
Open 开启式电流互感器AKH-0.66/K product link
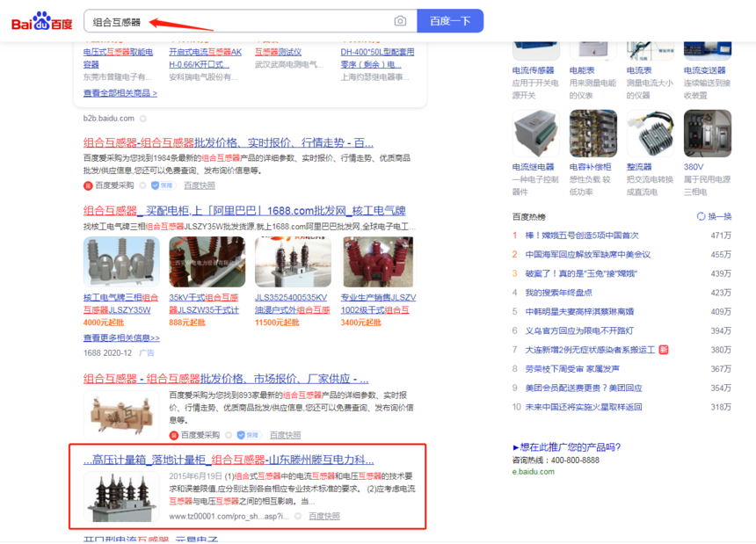click(x=205, y=58)
